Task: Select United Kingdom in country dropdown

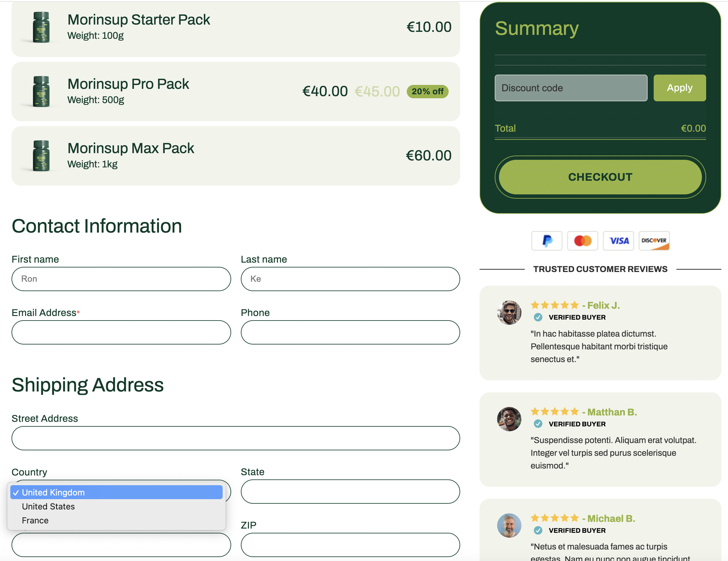Action: click(x=53, y=492)
